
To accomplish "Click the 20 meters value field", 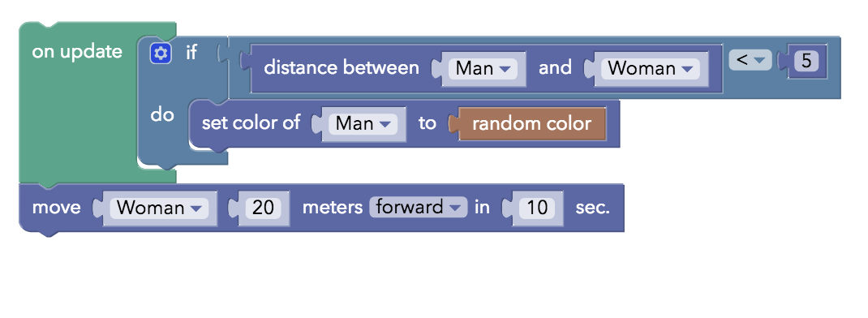I will pyautogui.click(x=264, y=208).
